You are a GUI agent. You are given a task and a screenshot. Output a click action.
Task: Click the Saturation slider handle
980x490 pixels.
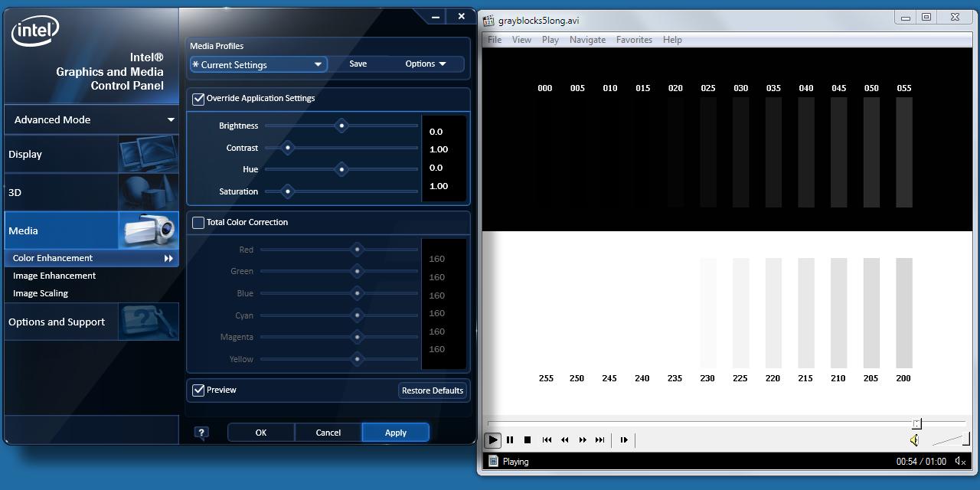tap(288, 191)
